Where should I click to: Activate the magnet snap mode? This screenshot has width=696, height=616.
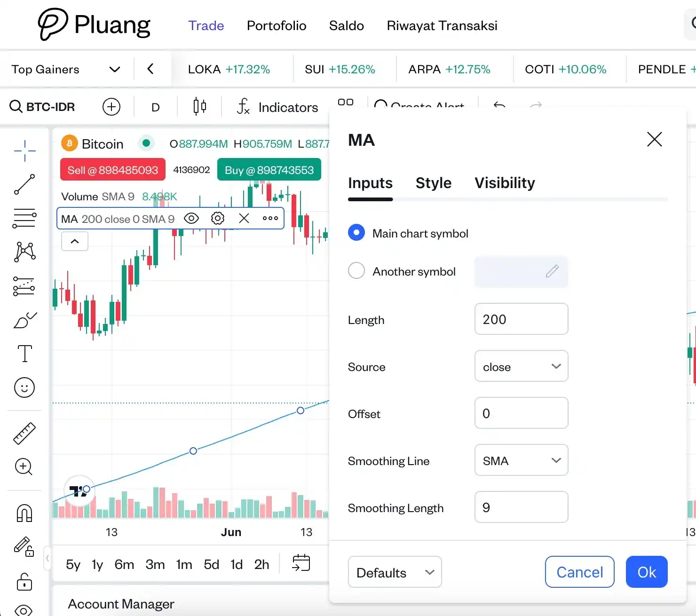point(24,513)
